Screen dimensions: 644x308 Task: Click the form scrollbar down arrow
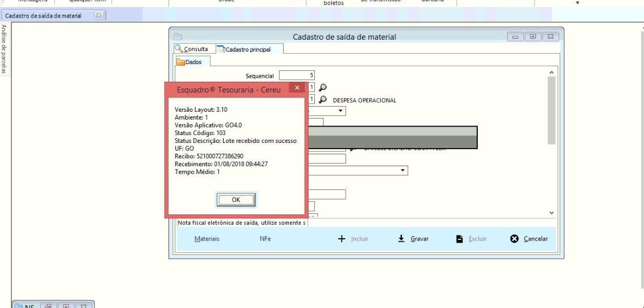tap(551, 213)
